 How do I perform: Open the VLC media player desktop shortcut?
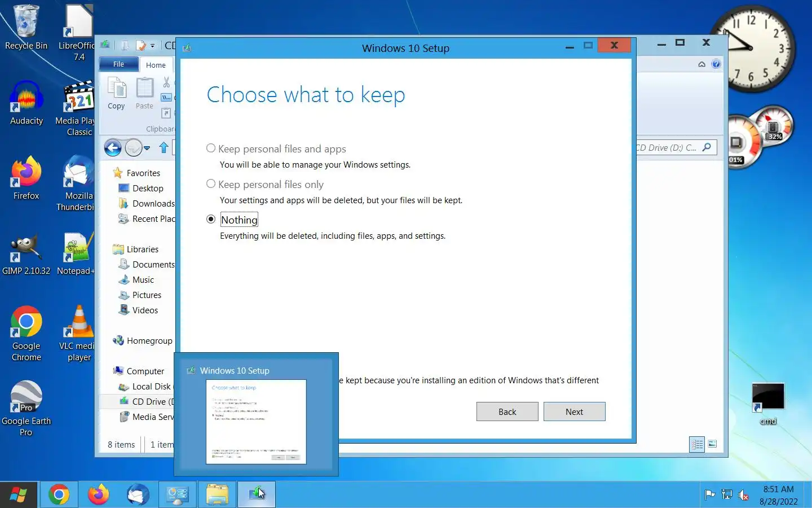click(79, 333)
